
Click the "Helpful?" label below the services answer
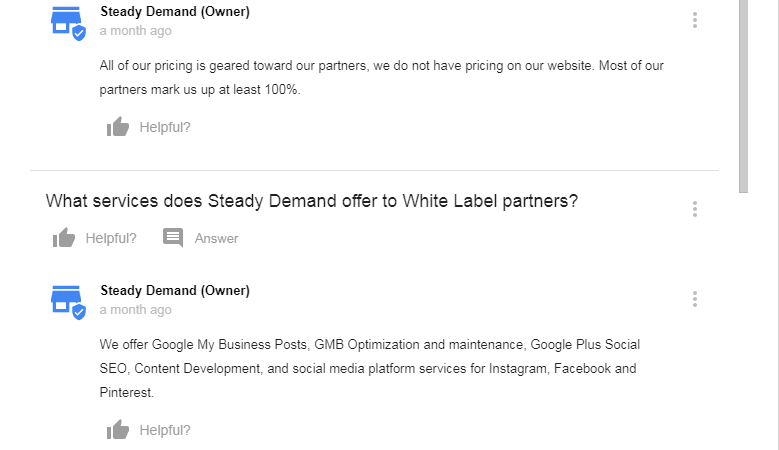[165, 430]
